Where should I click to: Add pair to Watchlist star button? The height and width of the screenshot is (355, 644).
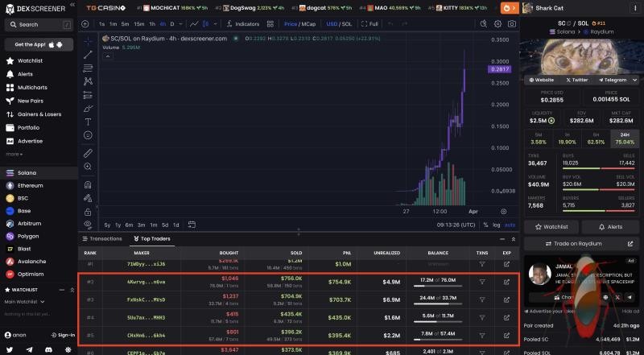(551, 227)
